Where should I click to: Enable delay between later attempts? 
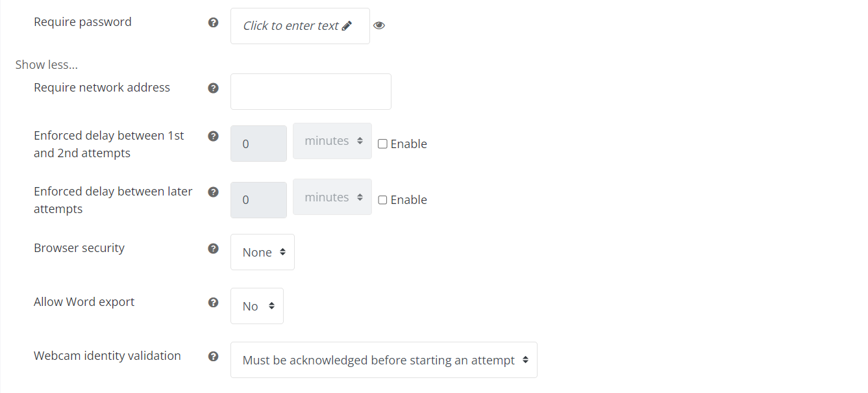[x=382, y=200]
